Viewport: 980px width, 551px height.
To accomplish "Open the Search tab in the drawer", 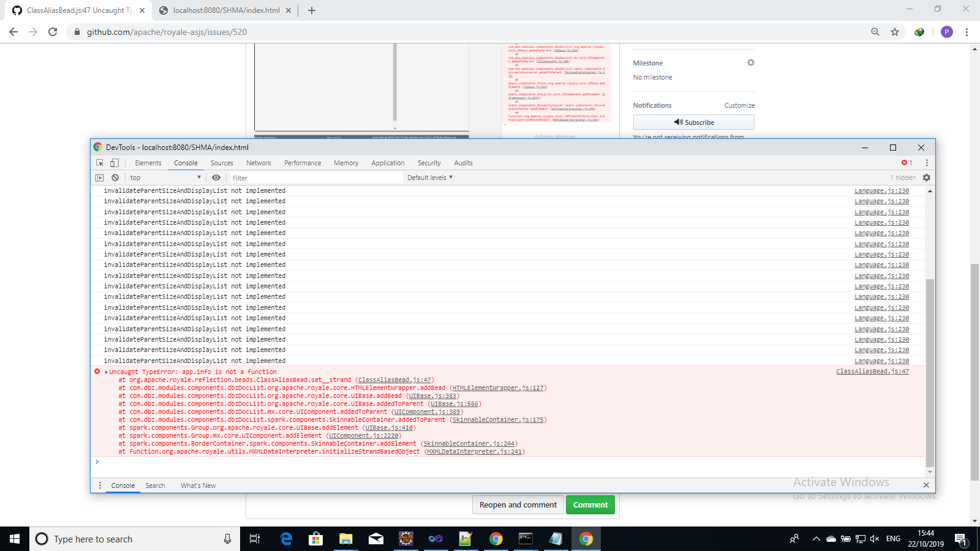I will pyautogui.click(x=155, y=485).
